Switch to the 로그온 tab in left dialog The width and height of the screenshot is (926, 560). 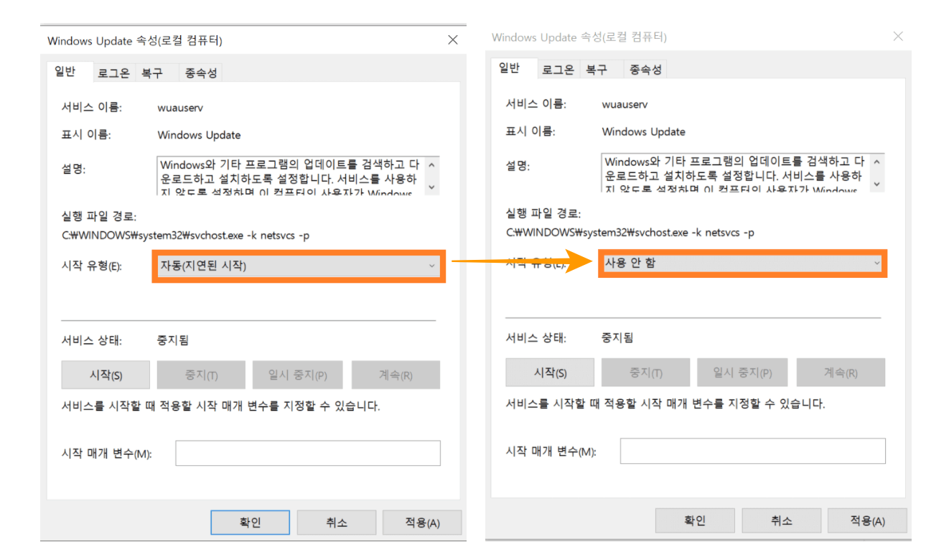(x=113, y=72)
